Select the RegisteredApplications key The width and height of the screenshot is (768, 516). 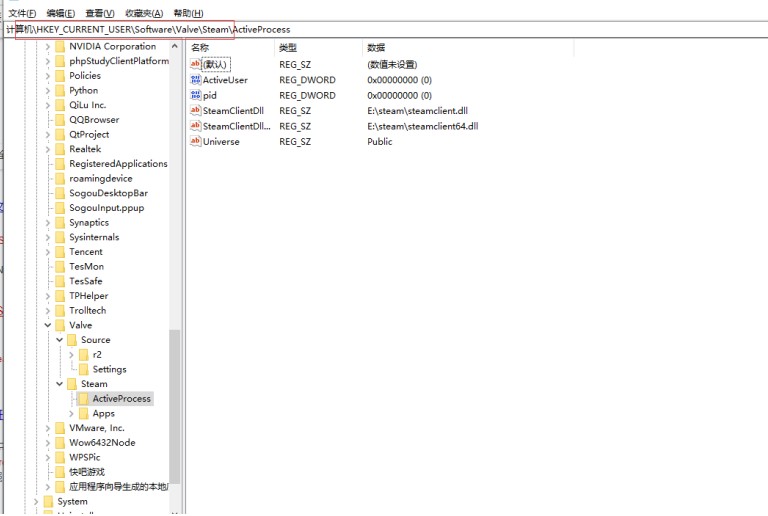pos(118,164)
